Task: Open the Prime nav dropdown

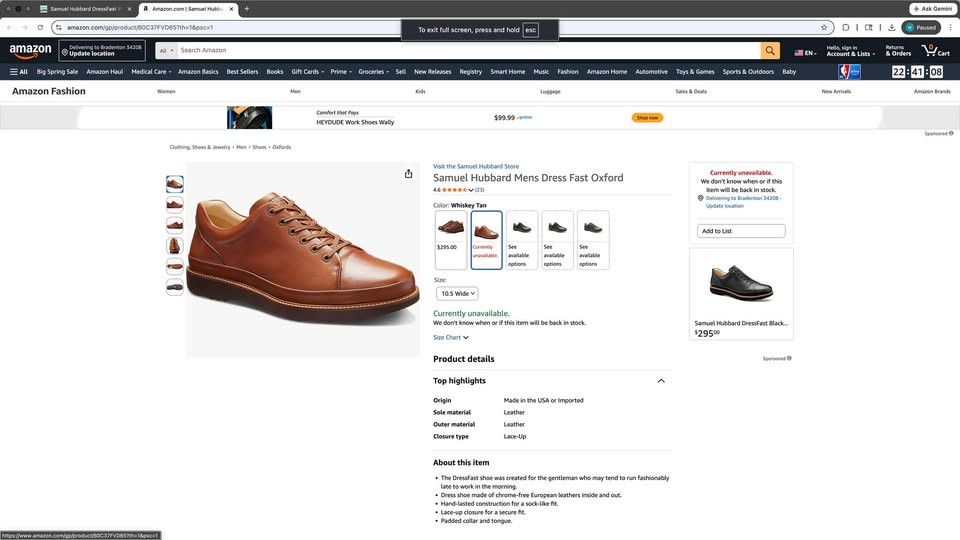Action: coord(341,72)
